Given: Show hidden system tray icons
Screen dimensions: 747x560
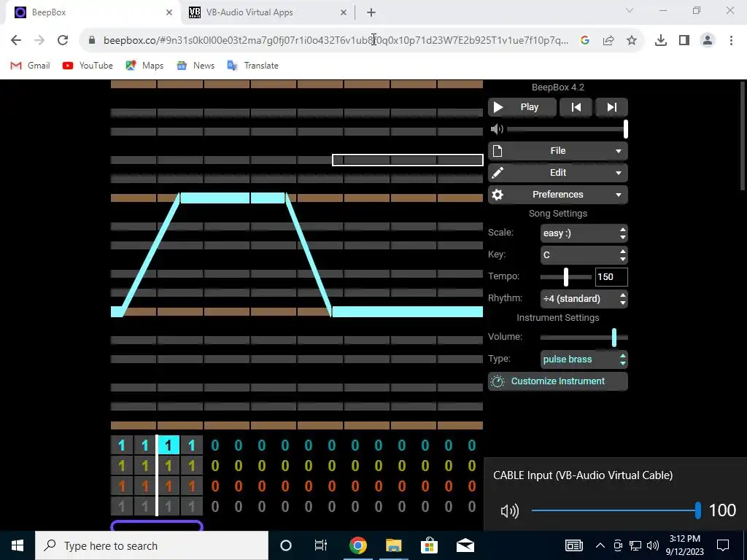Looking at the screenshot, I should click(x=600, y=545).
